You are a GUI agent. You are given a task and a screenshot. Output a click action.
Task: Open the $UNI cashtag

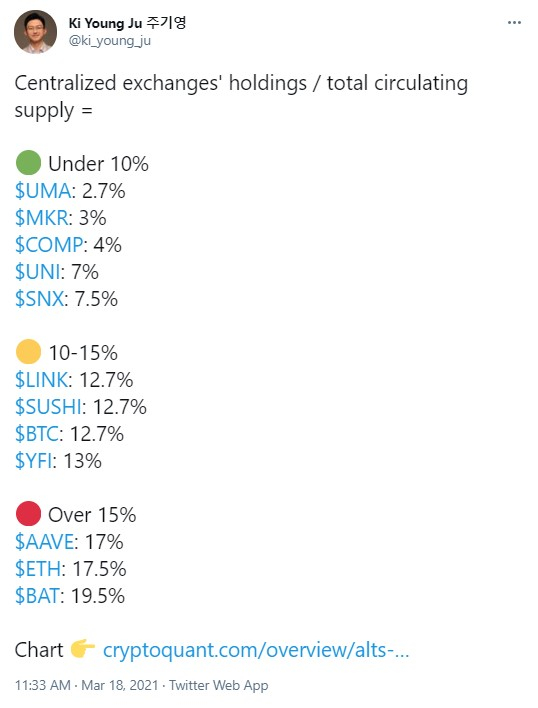pyautogui.click(x=37, y=272)
